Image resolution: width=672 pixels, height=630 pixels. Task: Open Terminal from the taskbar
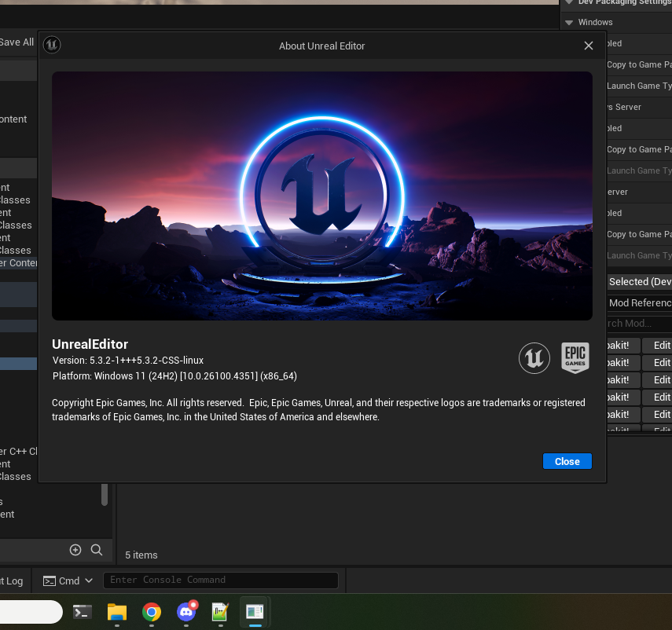(x=83, y=612)
